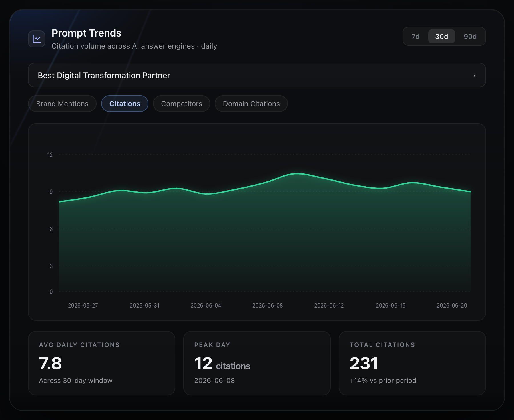Switch to the Brand Mentions tab
This screenshot has height=420, width=514.
coord(62,104)
